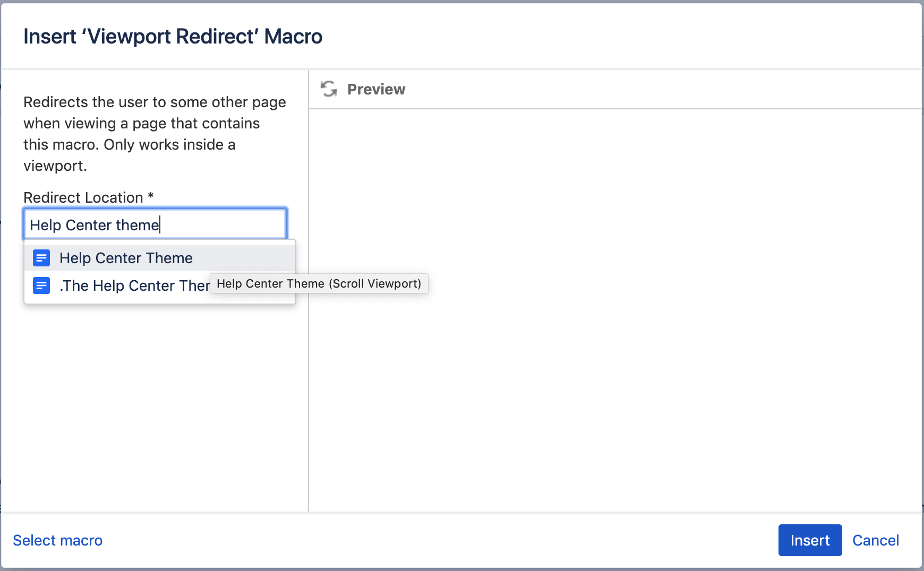Refresh the macro preview icon
Viewport: 924px width, 571px height.
pos(329,89)
